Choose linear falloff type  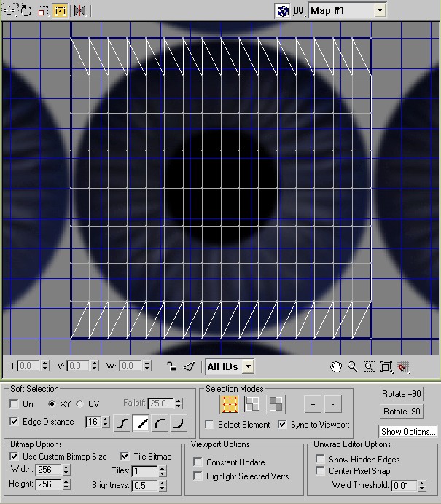coord(141,424)
